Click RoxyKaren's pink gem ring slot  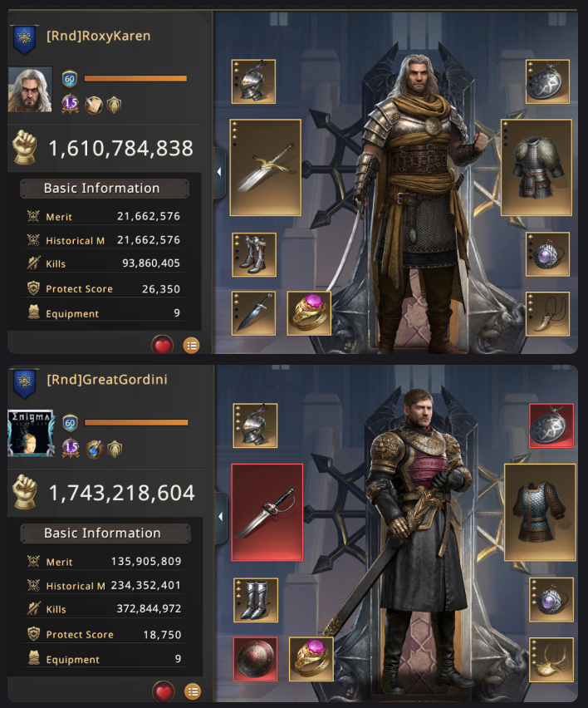tap(309, 314)
